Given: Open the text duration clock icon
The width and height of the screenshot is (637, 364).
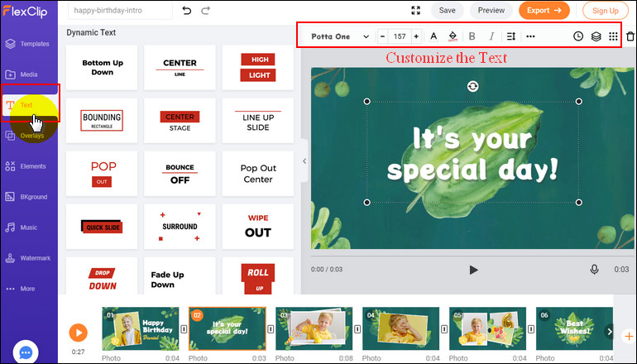Looking at the screenshot, I should pos(578,36).
